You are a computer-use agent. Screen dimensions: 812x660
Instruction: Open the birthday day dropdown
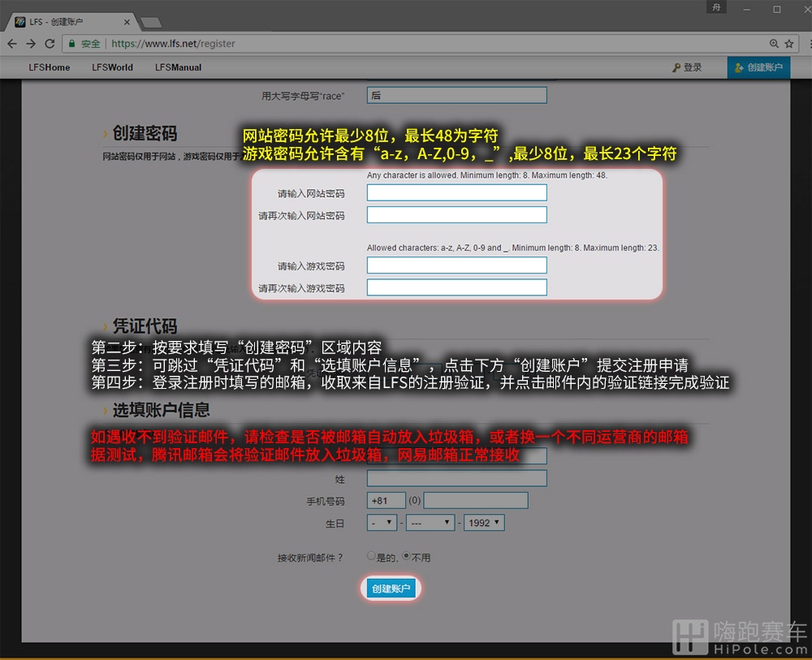pos(382,523)
